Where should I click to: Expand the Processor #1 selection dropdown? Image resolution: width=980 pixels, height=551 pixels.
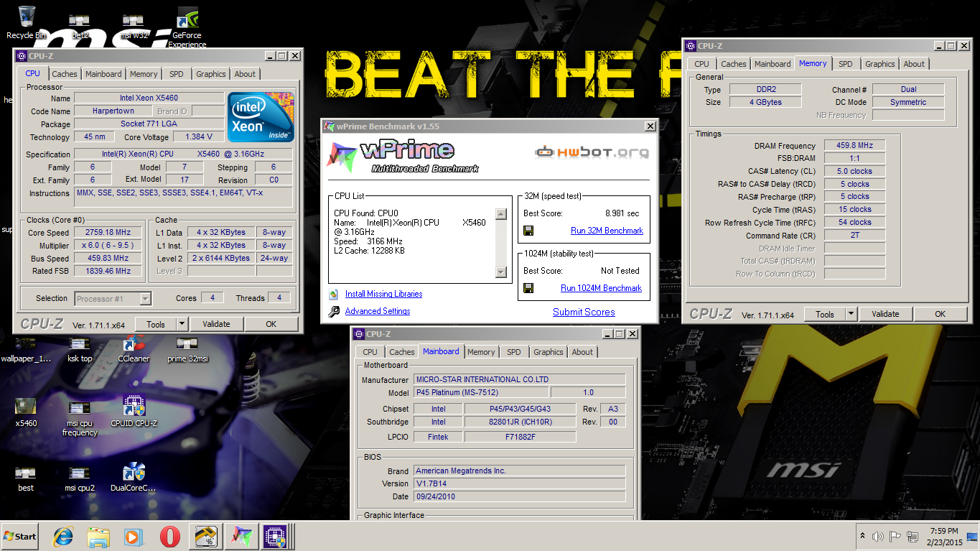coord(145,299)
